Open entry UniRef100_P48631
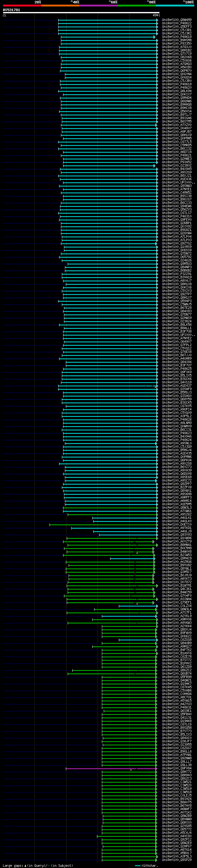Image resolution: width=197 pixels, height=868 pixels. [x=177, y=707]
